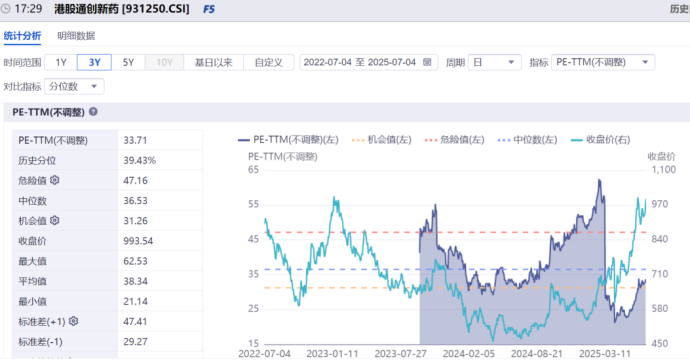Click the 平均值 row label
This screenshot has height=360, width=690.
point(32,281)
